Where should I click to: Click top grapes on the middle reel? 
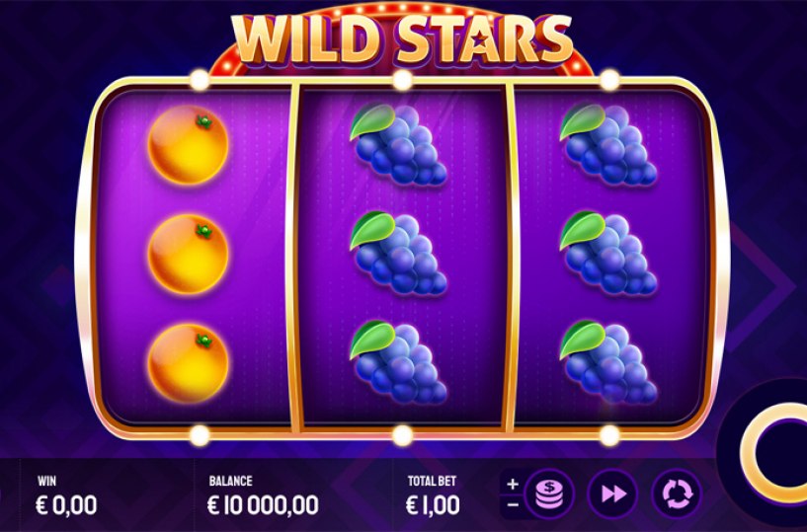[398, 145]
